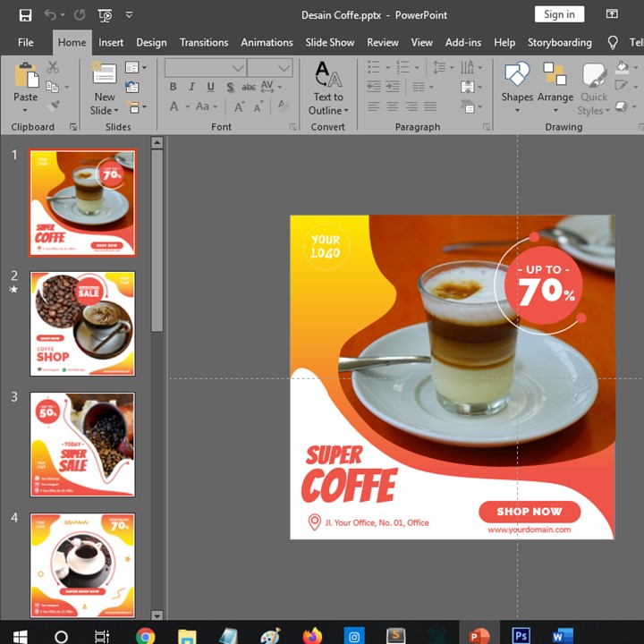
Task: Toggle Underline formatting
Action: [x=211, y=87]
